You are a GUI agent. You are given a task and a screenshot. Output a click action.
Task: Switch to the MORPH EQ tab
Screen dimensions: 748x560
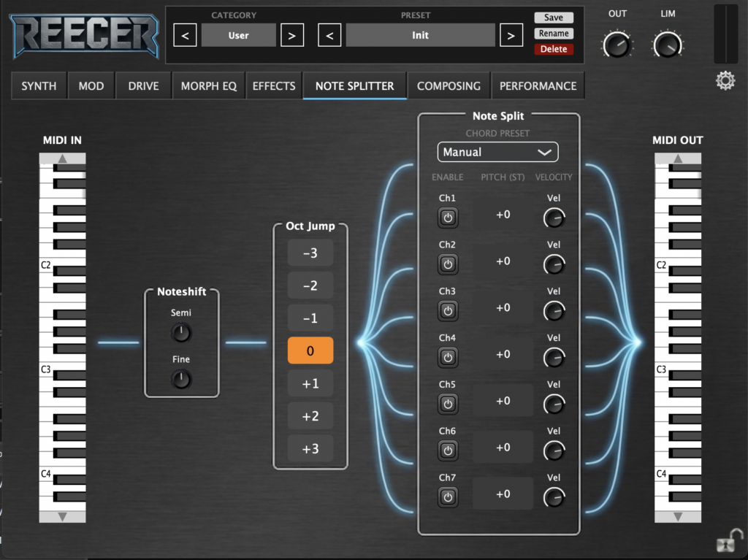[x=209, y=85]
